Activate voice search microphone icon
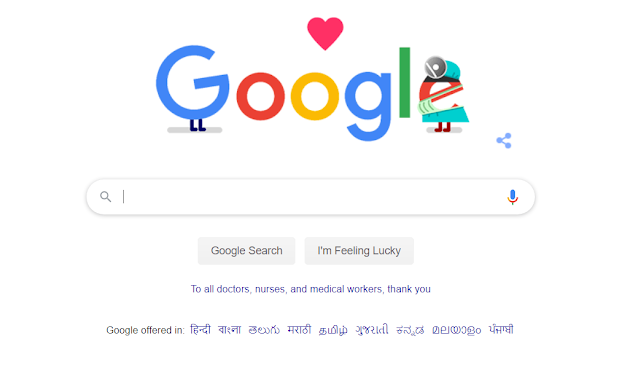 [513, 197]
